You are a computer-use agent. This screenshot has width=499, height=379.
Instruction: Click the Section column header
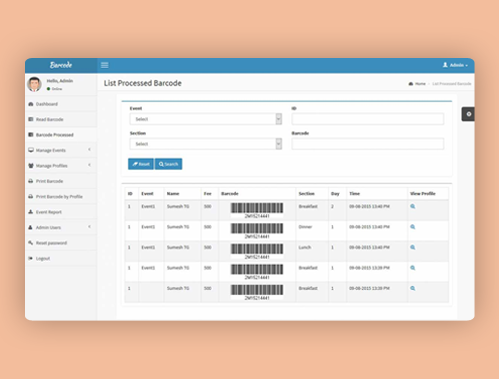pyautogui.click(x=306, y=194)
